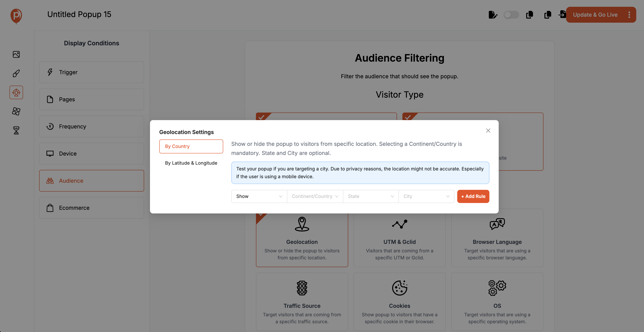
Task: Click the import arrow icon near Update
Action: (562, 14)
